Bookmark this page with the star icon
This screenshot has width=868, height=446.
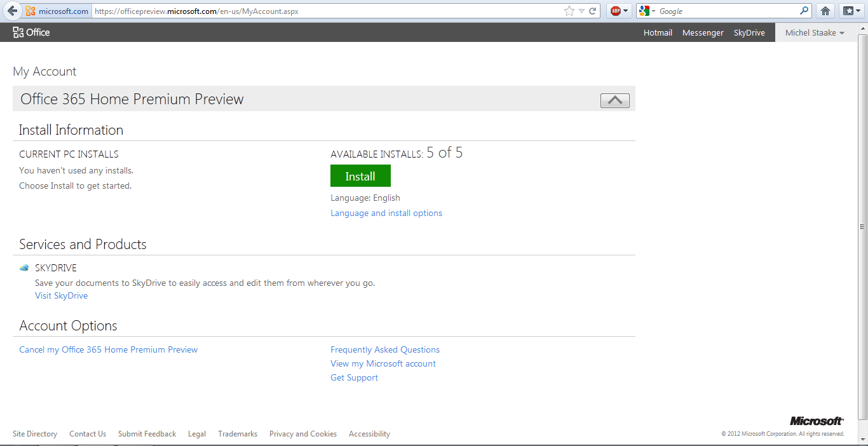[569, 11]
